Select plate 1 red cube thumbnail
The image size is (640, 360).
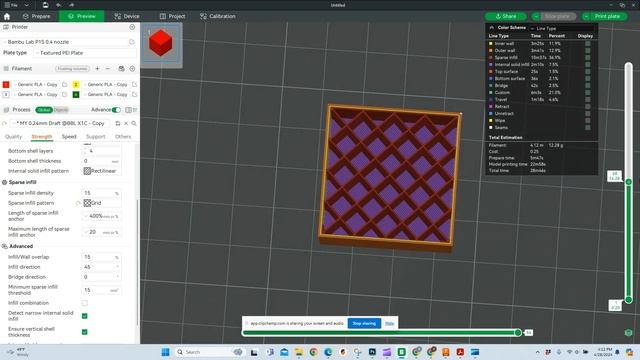point(161,43)
